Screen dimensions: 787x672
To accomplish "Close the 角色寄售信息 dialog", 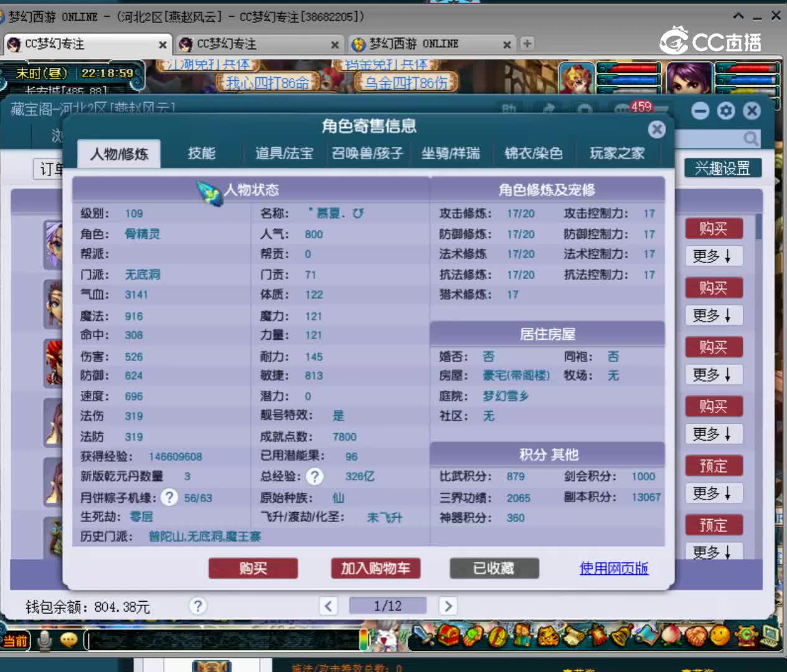I will tap(656, 129).
